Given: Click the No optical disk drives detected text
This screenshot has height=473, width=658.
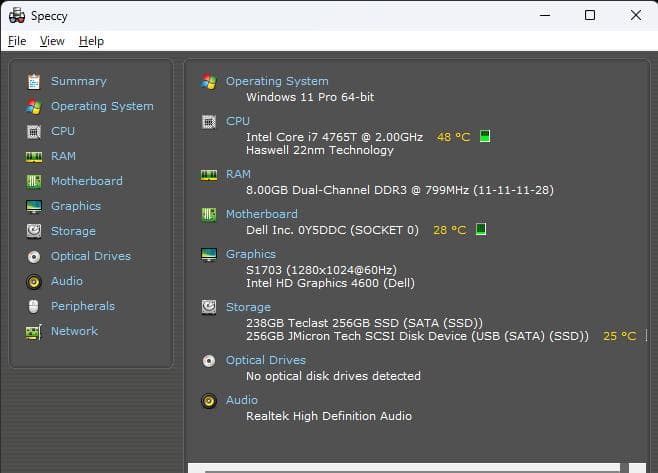Looking at the screenshot, I should [x=333, y=376].
